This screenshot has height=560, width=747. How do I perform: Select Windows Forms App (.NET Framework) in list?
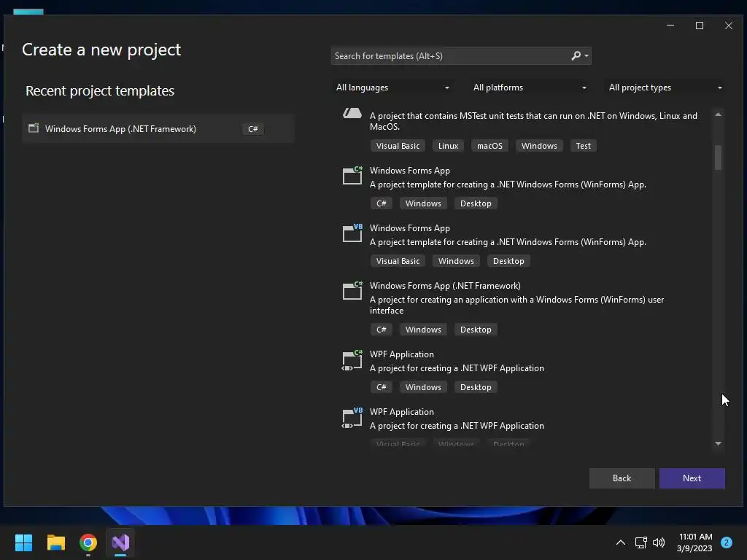point(445,286)
